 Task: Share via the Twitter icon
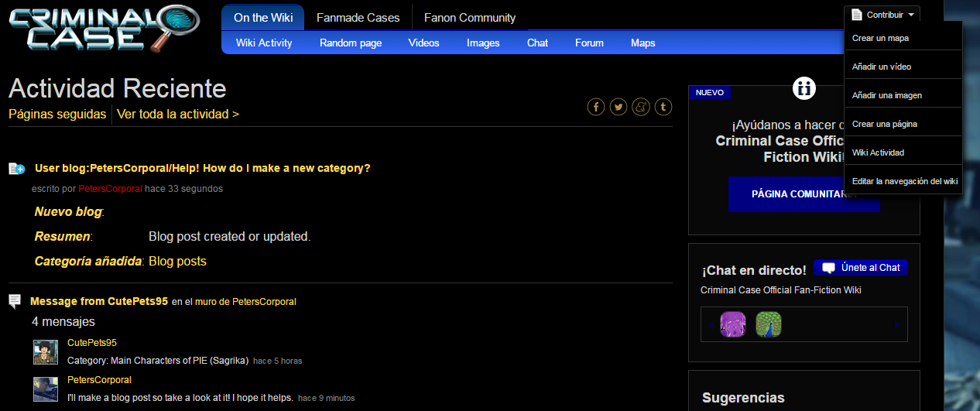(x=618, y=107)
